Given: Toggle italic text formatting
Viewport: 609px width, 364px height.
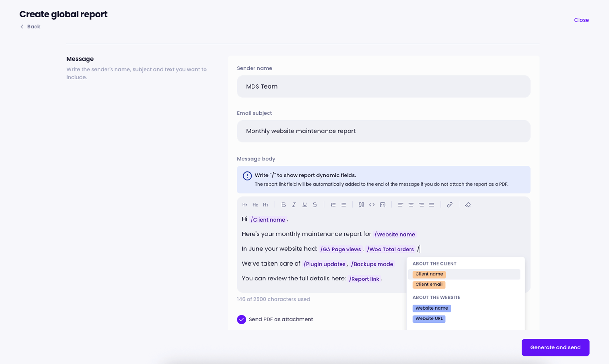Looking at the screenshot, I should point(294,205).
